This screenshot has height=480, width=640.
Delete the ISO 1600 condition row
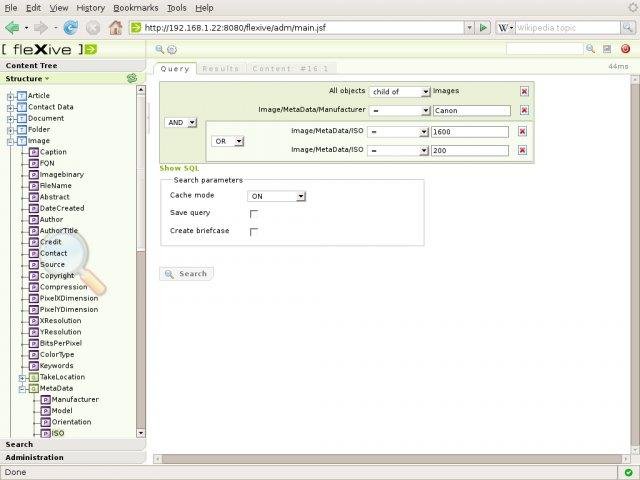coord(524,132)
